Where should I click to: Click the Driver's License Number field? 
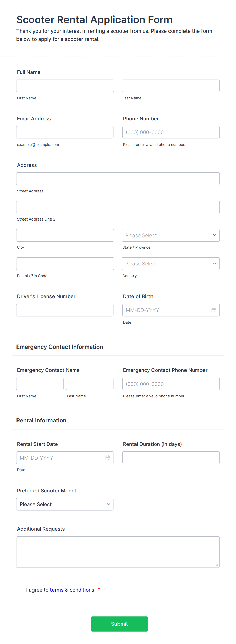tap(65, 310)
